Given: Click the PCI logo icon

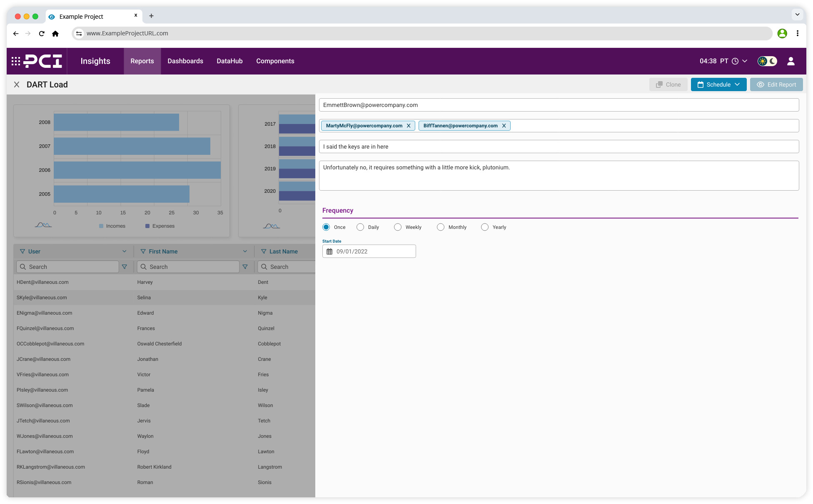Looking at the screenshot, I should coord(37,61).
